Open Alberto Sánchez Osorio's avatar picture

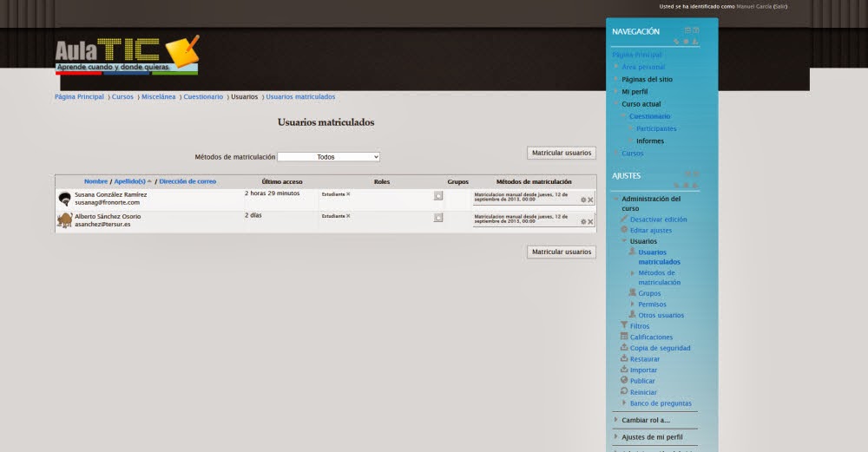pyautogui.click(x=65, y=220)
